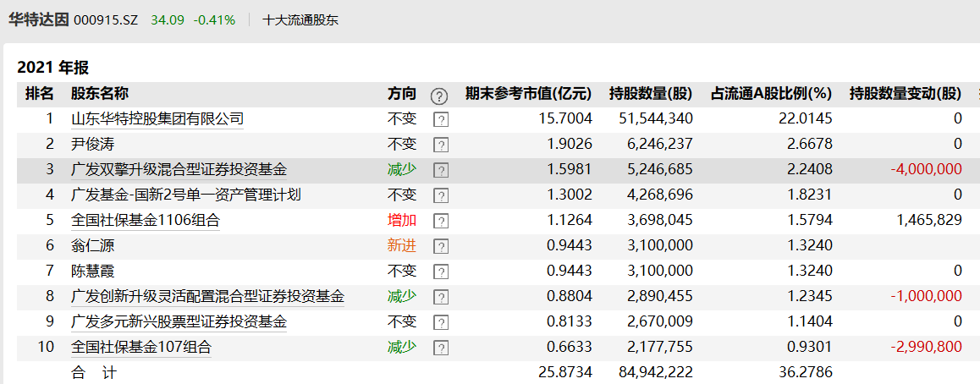Sort by 占流通A股比例(%) column header

point(771,94)
